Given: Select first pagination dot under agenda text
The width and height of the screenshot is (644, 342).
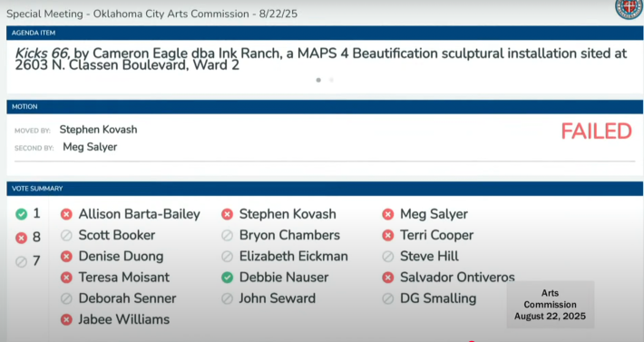Looking at the screenshot, I should 318,80.
